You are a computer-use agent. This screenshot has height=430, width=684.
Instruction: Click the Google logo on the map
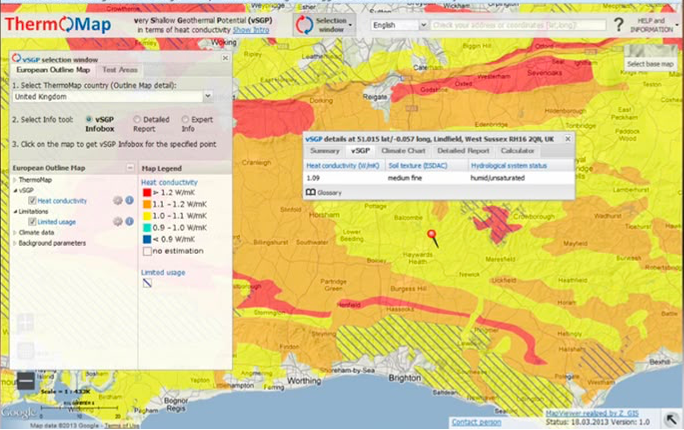(19, 412)
